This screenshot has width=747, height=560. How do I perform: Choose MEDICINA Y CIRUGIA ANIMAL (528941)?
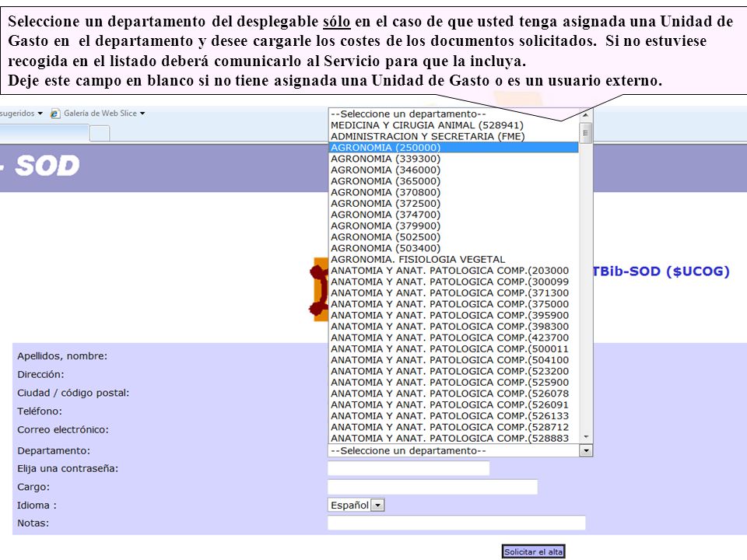454,125
